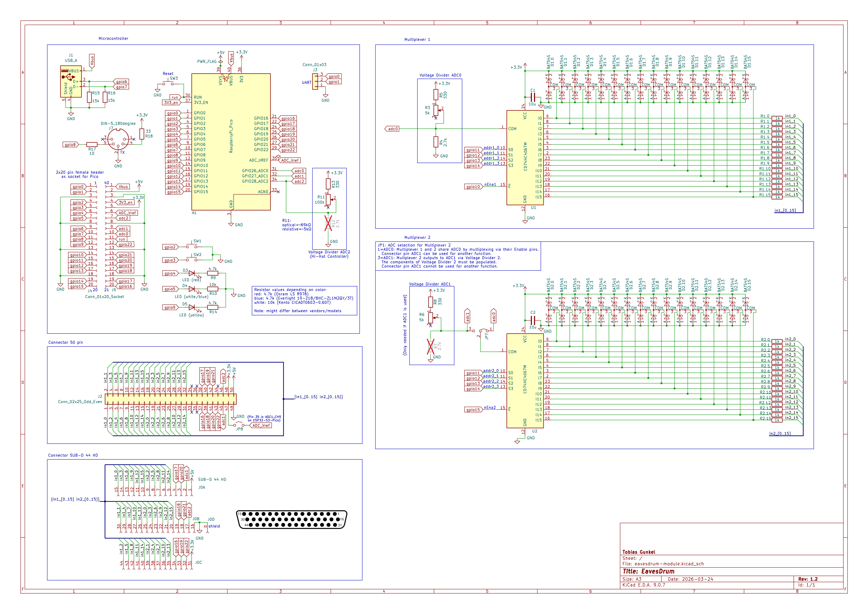Click capacitor C2 10u

tap(533, 320)
